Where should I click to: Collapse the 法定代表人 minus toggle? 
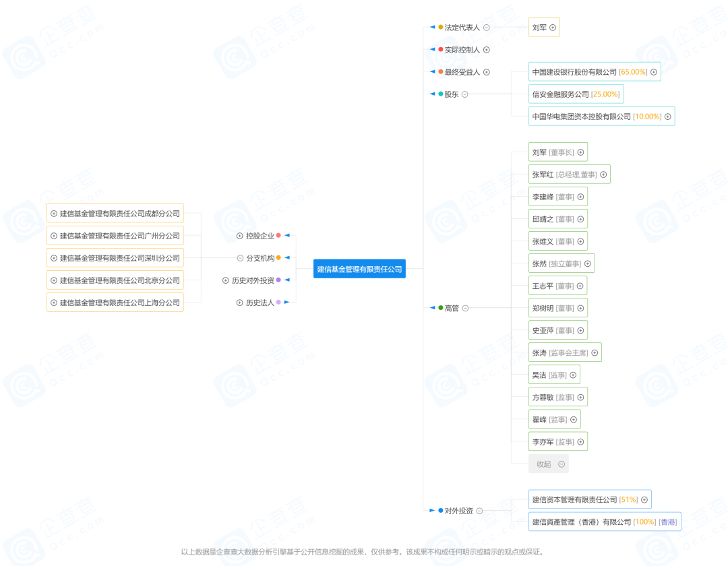point(487,28)
